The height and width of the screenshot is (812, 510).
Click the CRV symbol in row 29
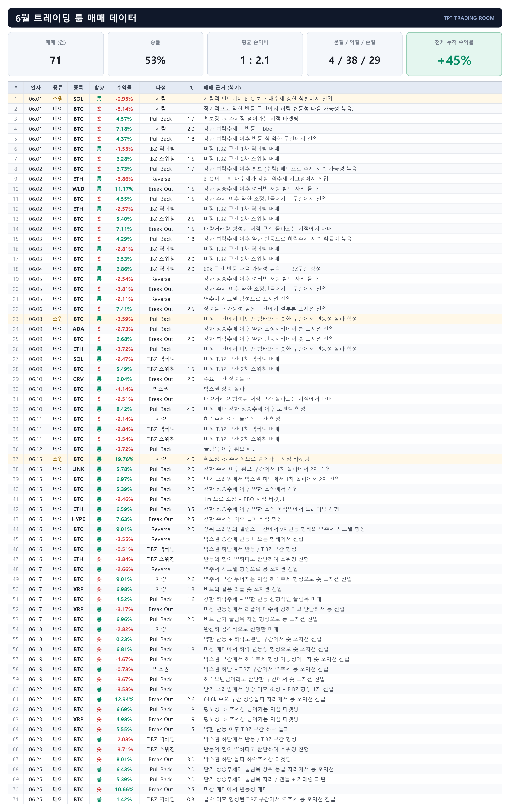[78, 379]
